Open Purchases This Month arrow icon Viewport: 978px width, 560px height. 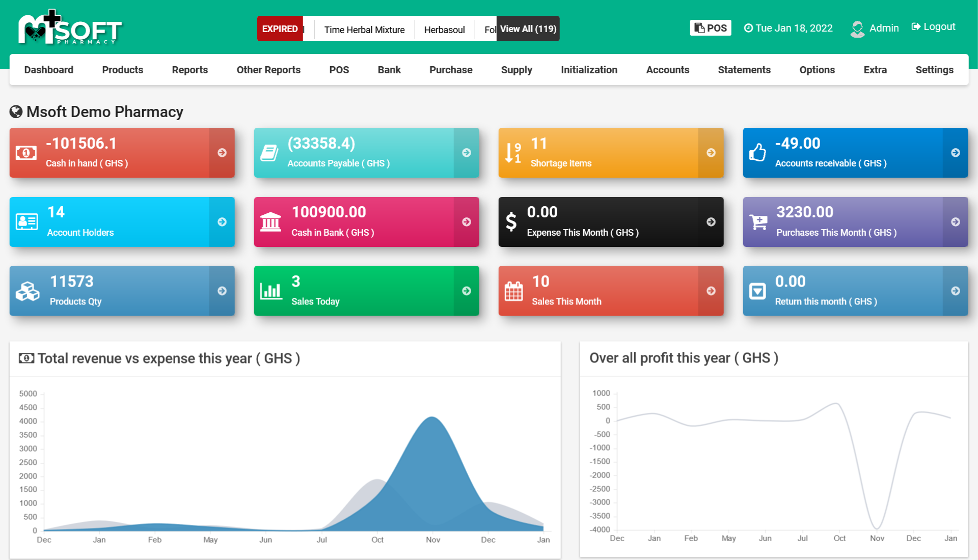click(x=956, y=222)
